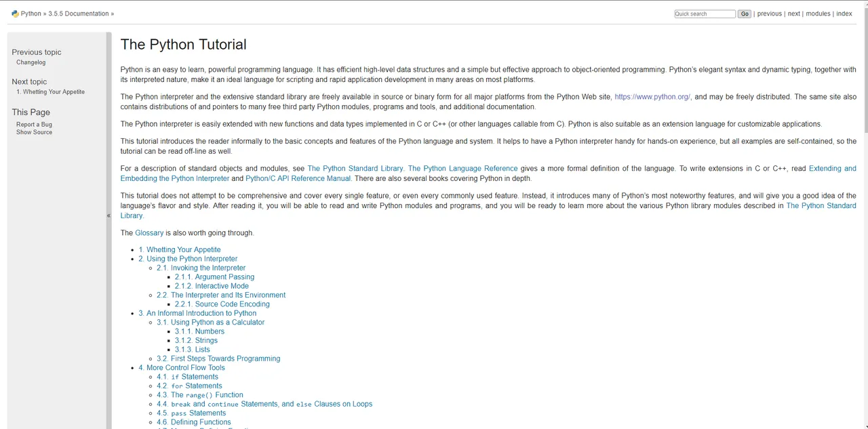This screenshot has height=429, width=868.
Task: Open 3.1.1. Numbers
Action: (199, 331)
